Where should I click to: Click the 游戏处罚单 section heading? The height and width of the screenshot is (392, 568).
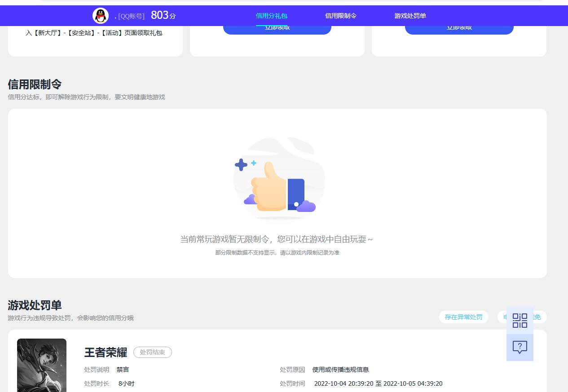click(35, 305)
